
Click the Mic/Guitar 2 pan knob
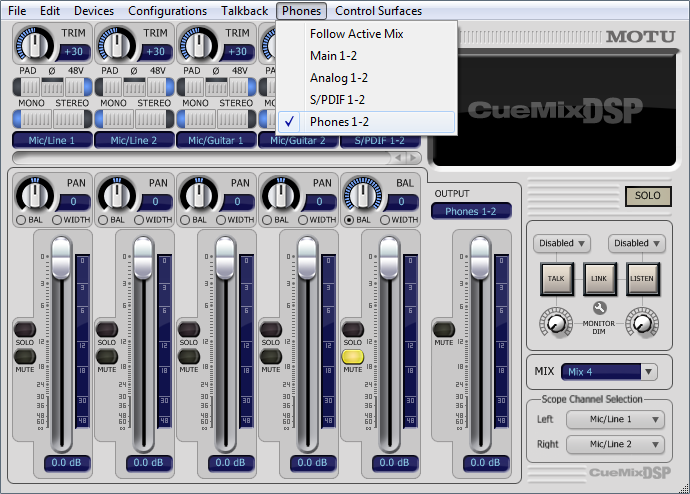pos(281,194)
